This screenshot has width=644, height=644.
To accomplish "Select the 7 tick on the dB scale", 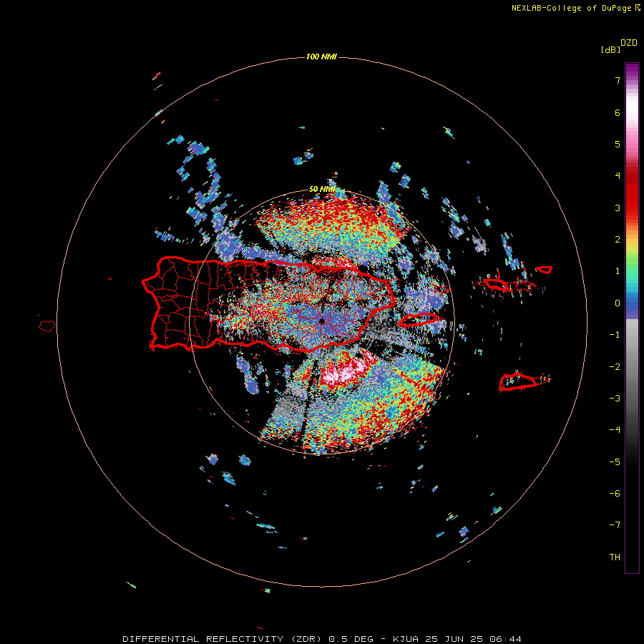I will 618,80.
